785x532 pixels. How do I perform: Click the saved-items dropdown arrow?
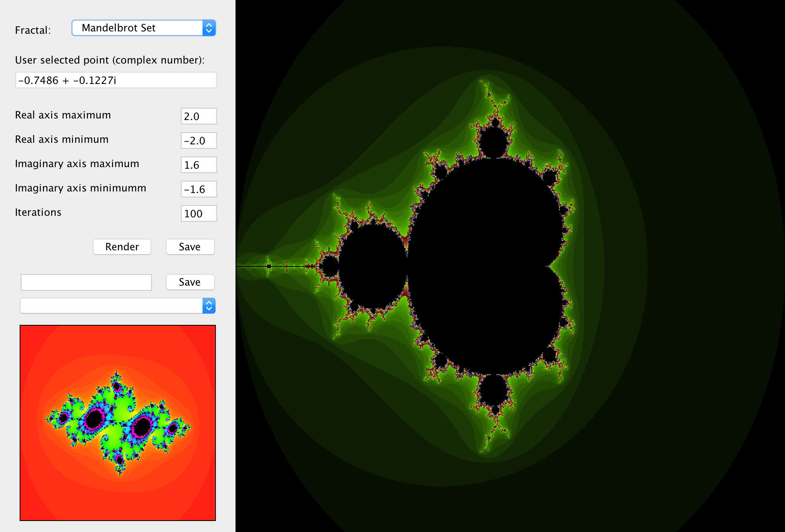pos(209,306)
